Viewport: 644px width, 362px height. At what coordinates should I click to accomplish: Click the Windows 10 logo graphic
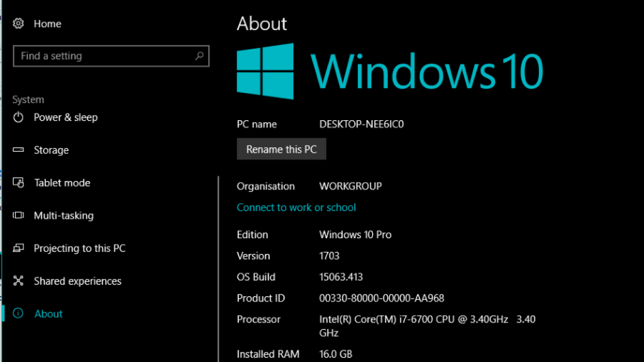(x=265, y=71)
